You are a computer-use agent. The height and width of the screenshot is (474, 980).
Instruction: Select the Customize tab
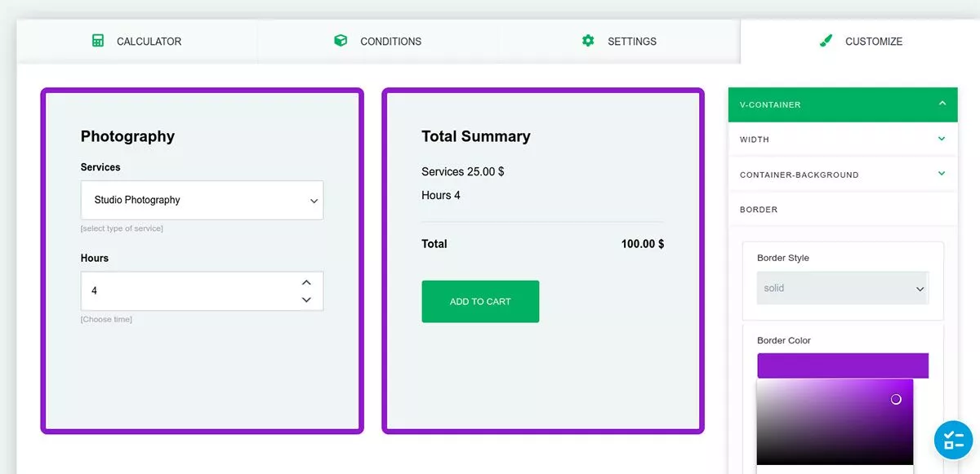coord(860,41)
